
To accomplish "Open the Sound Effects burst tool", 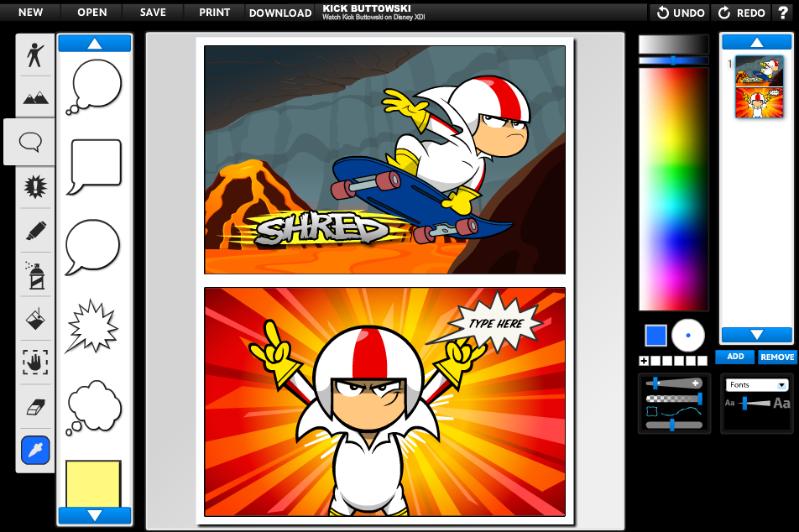I will coord(34,186).
